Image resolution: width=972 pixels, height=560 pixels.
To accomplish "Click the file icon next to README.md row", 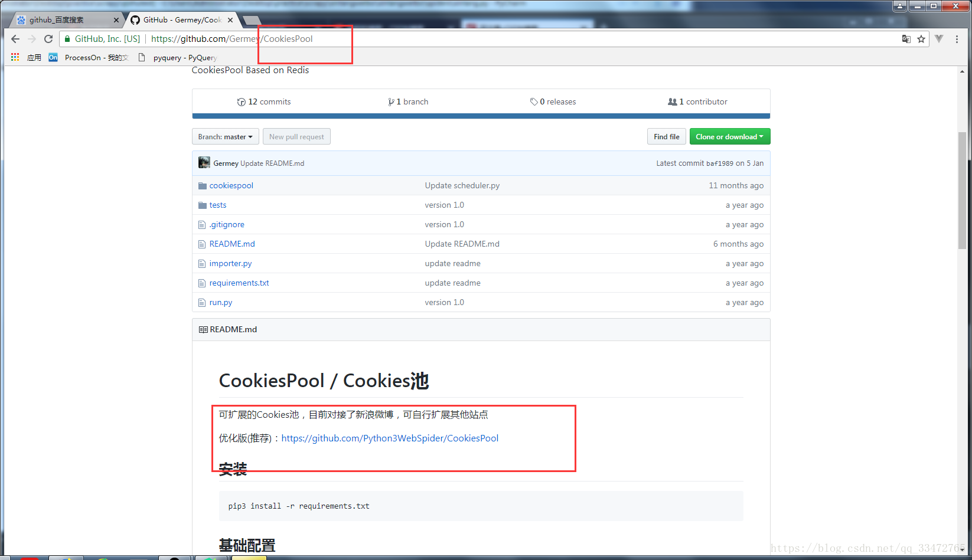I will tap(202, 244).
